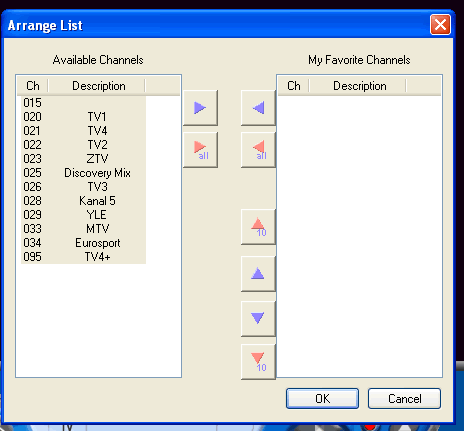Sort available list by Description header
Image resolution: width=464 pixels, height=431 pixels.
(x=99, y=86)
